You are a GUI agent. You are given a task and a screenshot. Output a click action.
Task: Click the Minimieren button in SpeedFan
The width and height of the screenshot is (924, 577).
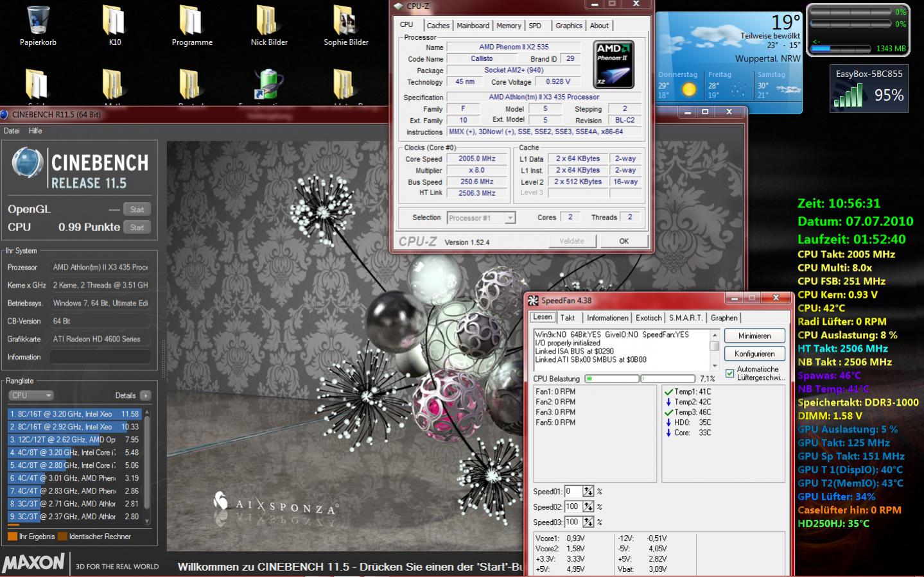(x=754, y=336)
